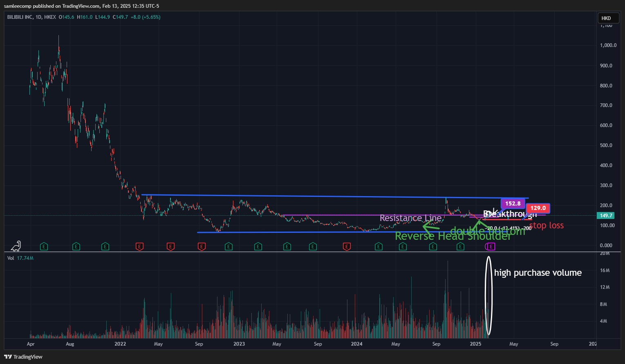625x364 pixels.
Task: Click the 1,000.0 price axis label
Action: click(x=608, y=45)
